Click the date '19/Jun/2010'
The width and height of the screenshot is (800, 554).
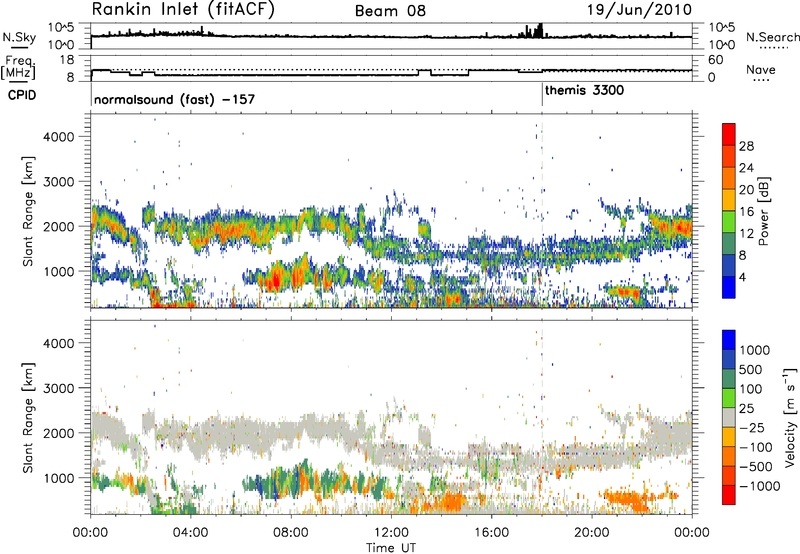[x=639, y=9]
